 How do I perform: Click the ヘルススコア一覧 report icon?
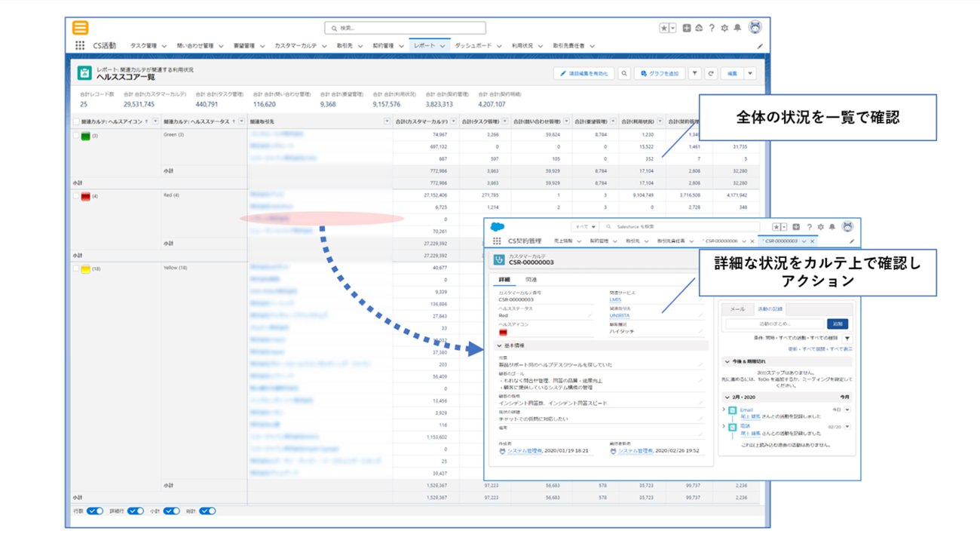(85, 73)
